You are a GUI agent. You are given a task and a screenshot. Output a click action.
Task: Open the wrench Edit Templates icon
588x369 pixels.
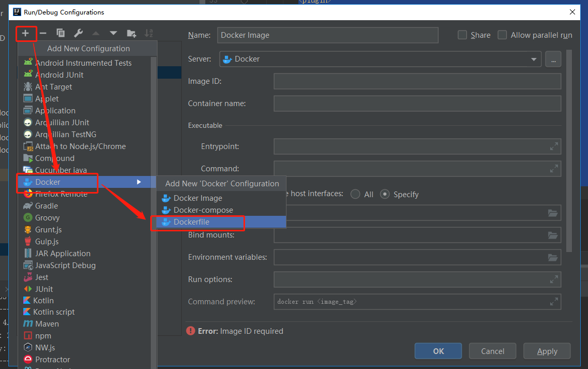tap(78, 33)
